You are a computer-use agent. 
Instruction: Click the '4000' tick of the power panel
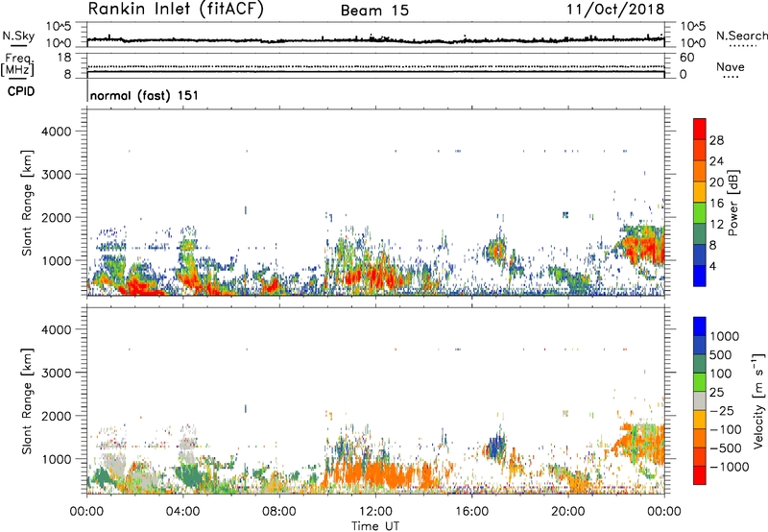pos(57,132)
